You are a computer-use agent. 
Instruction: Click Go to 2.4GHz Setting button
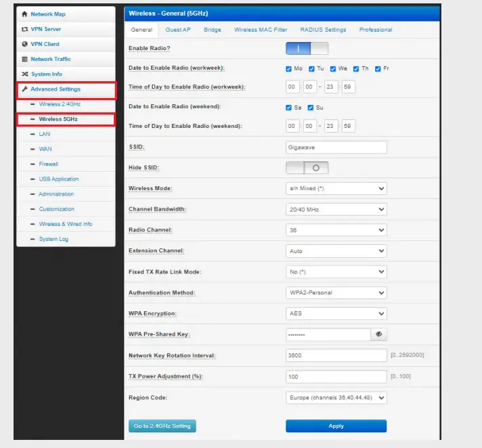coord(162,426)
